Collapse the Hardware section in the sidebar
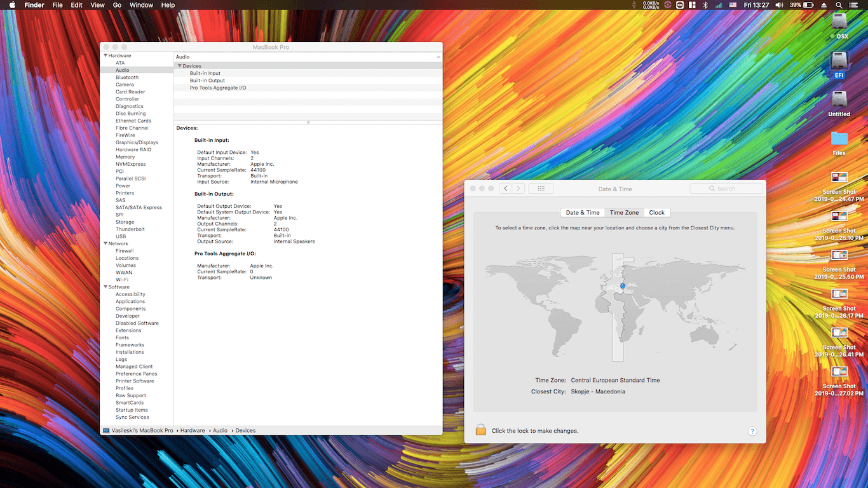This screenshot has width=868, height=488. coord(105,55)
